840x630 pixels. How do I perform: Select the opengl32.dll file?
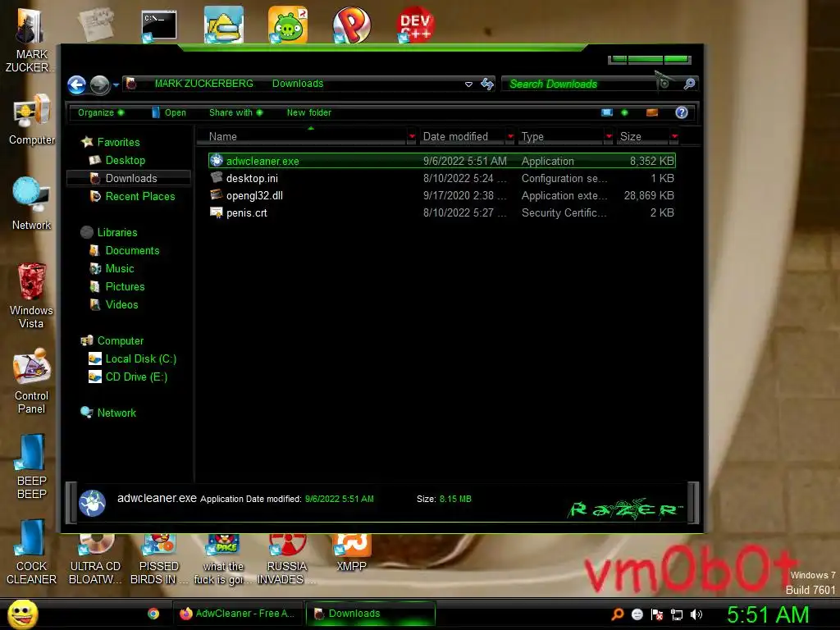pos(442,195)
